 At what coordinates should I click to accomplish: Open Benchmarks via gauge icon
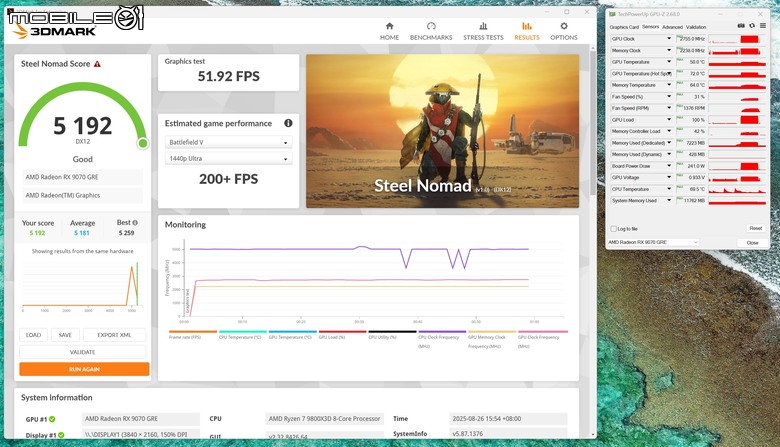click(431, 26)
